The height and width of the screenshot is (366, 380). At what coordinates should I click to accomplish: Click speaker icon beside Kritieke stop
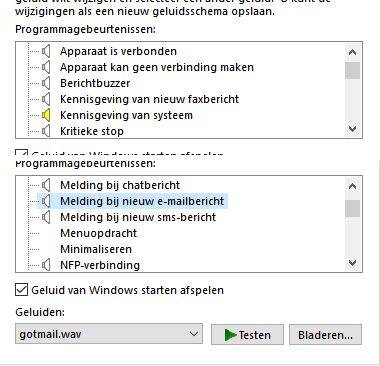click(46, 131)
